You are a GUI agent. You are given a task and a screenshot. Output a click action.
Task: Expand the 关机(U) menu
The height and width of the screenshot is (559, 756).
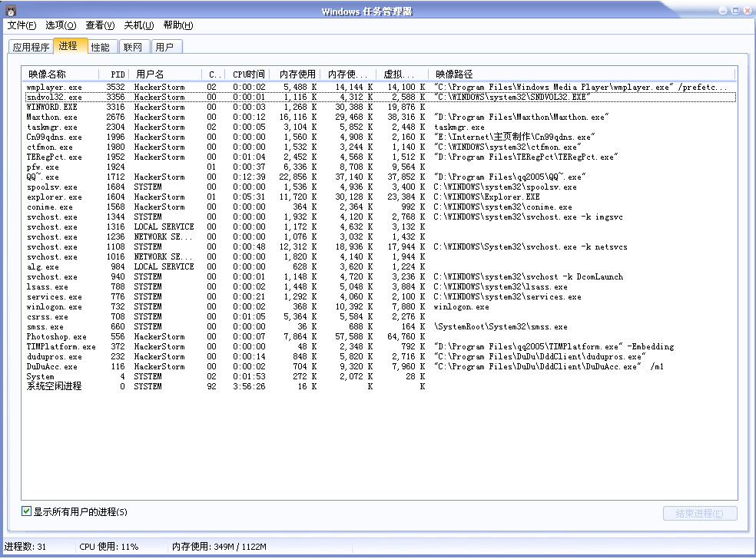pyautogui.click(x=139, y=25)
